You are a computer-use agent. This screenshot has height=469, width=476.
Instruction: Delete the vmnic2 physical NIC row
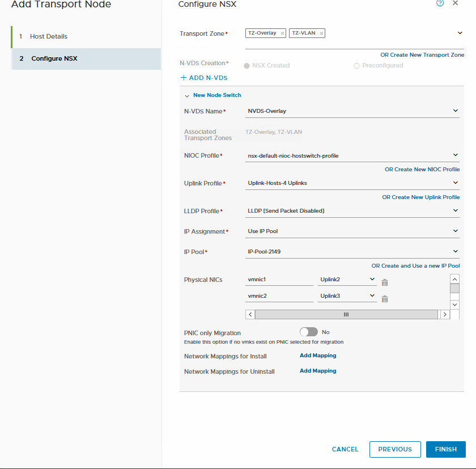point(385,299)
